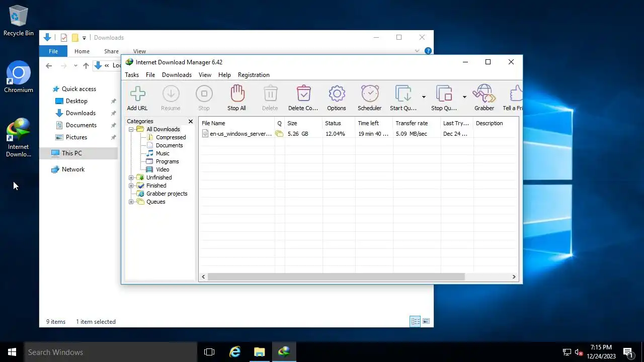Select the All Downloads folder

coord(163,129)
